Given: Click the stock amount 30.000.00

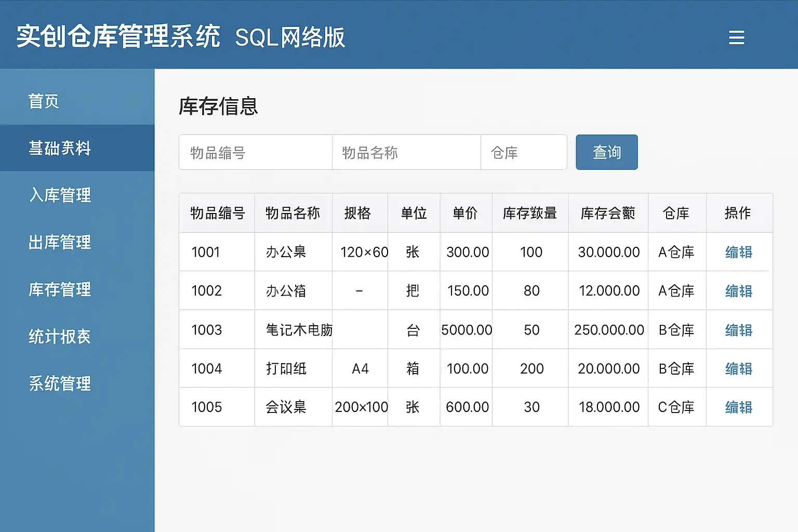Looking at the screenshot, I should pyautogui.click(x=609, y=252).
